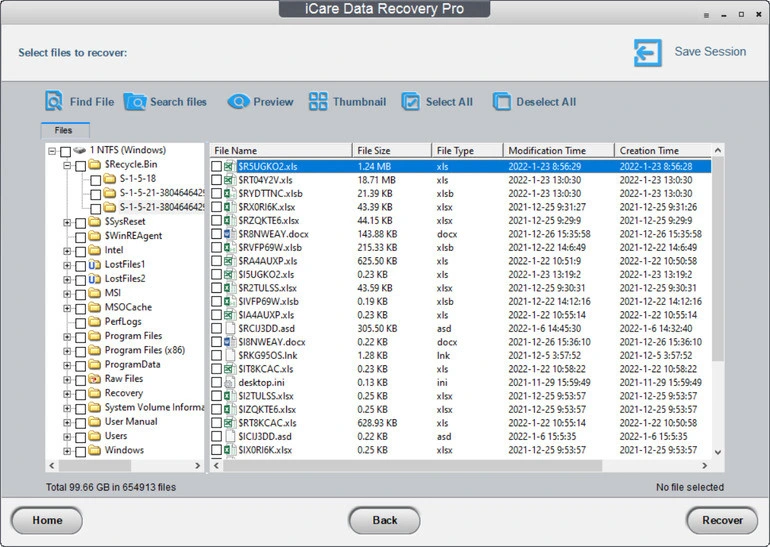Click the Back button
Viewport: 770px width, 547px height.
(385, 520)
